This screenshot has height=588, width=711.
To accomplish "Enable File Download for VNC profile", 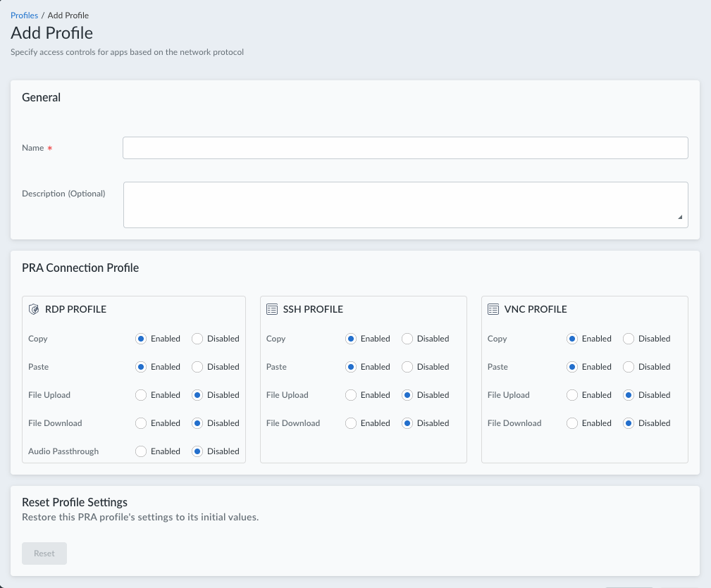I will click(572, 423).
